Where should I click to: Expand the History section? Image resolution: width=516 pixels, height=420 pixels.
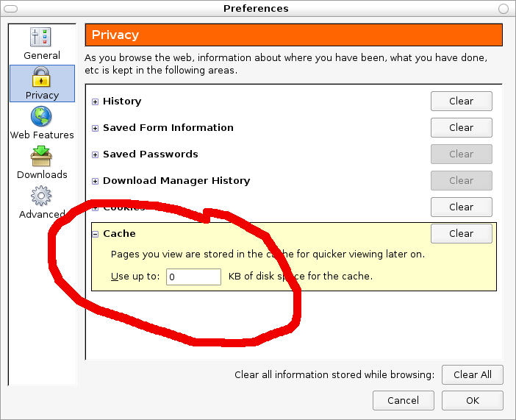tap(95, 102)
